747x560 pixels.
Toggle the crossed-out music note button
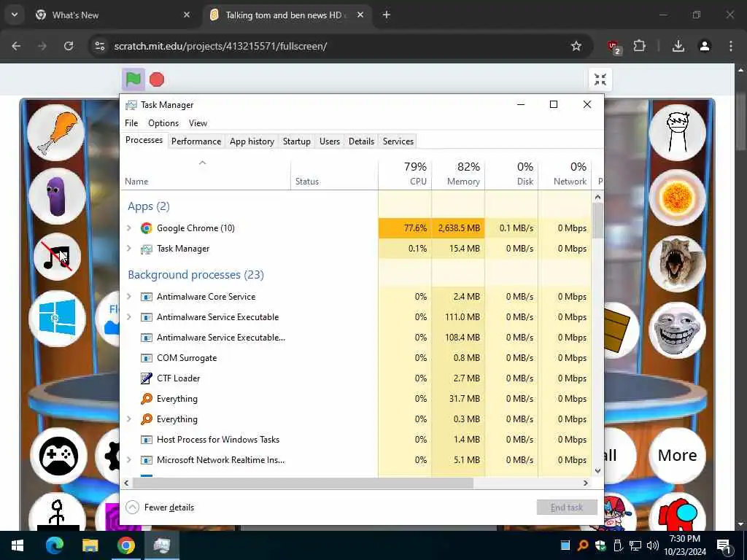point(57,257)
